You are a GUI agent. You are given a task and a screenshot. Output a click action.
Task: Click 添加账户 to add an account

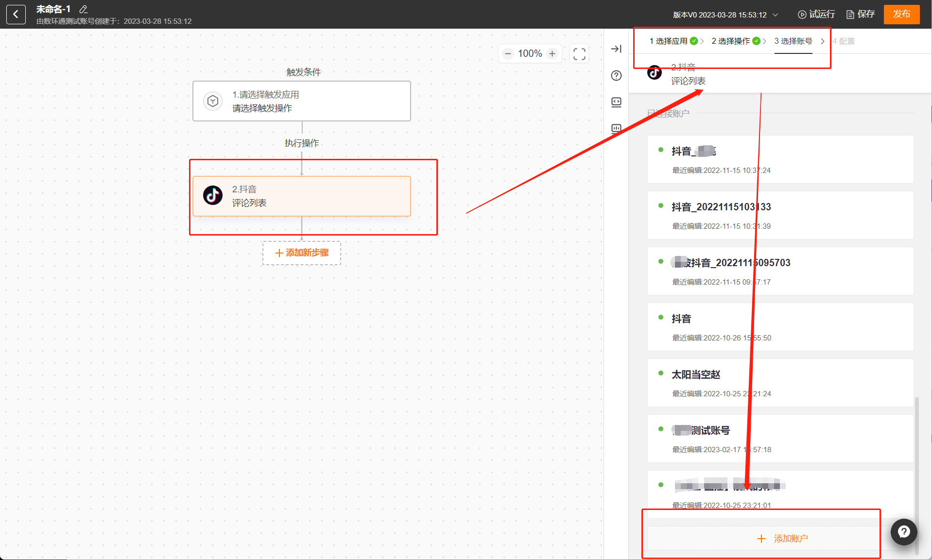(x=782, y=539)
